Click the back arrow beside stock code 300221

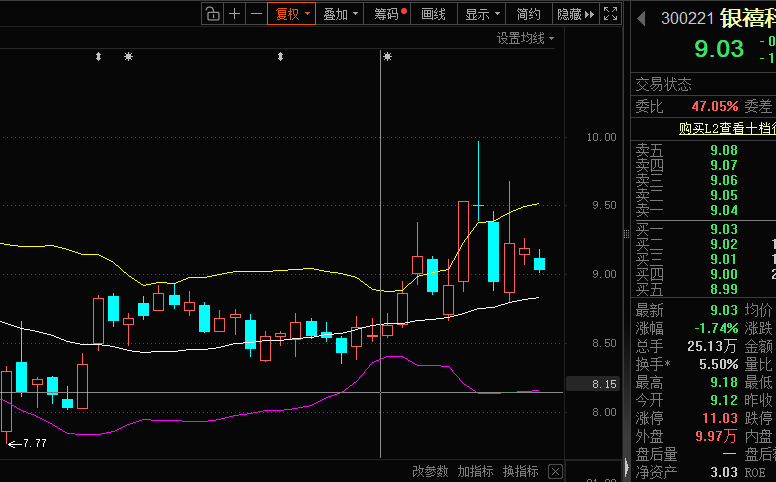(x=641, y=19)
